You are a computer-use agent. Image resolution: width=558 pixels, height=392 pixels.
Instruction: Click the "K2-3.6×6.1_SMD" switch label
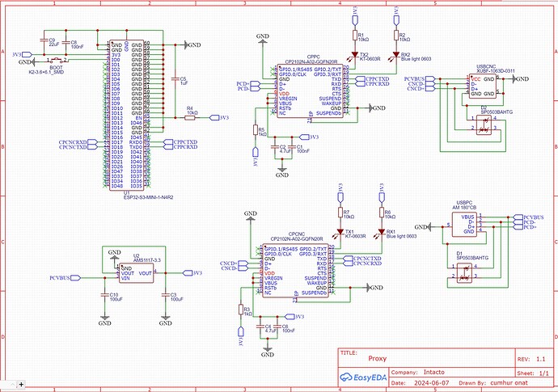tap(46, 72)
